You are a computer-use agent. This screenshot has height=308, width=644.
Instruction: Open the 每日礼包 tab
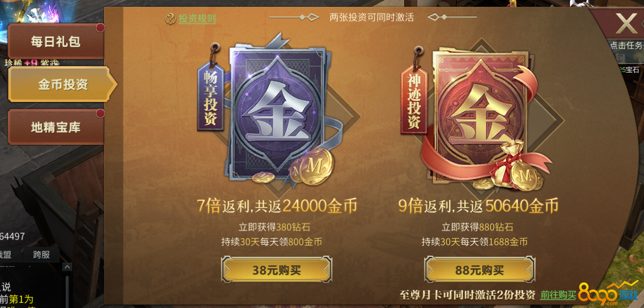[55, 41]
